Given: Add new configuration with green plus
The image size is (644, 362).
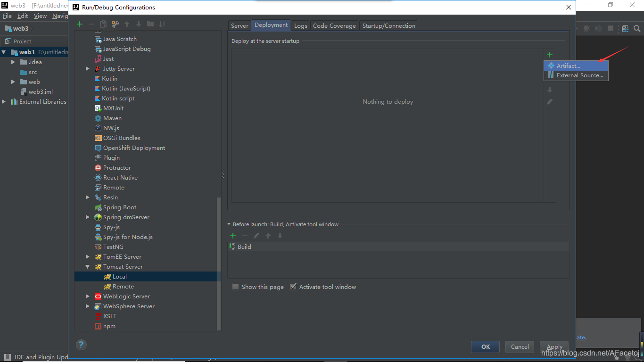Looking at the screenshot, I should pyautogui.click(x=80, y=24).
